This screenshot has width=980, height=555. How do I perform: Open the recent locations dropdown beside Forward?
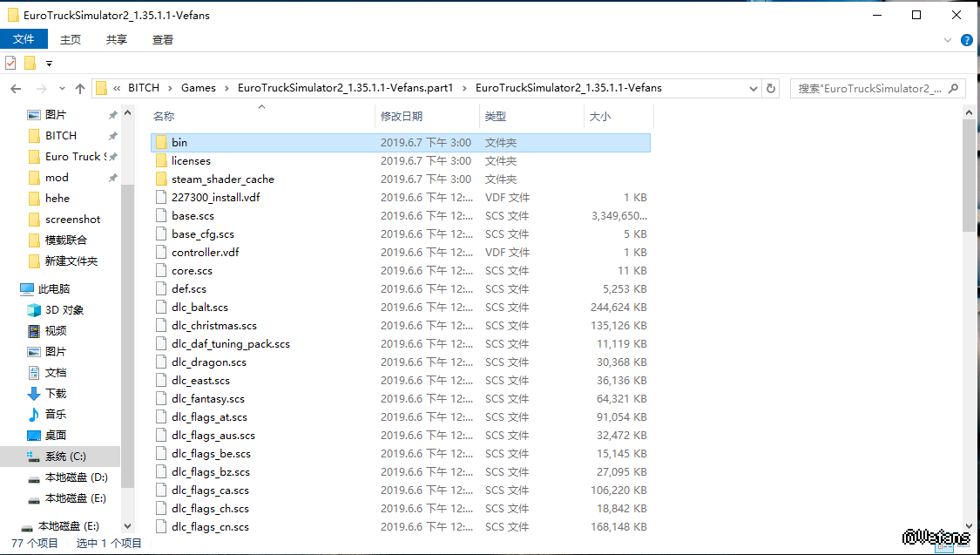pyautogui.click(x=61, y=88)
